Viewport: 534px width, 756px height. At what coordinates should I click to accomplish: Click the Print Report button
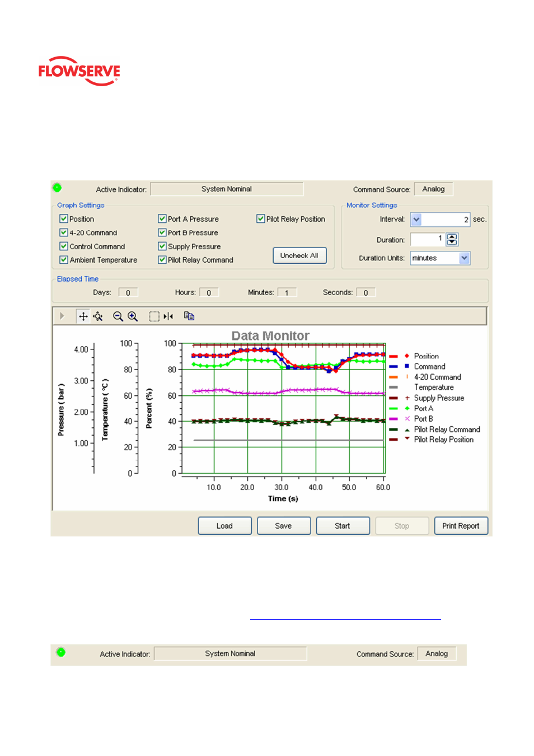pyautogui.click(x=461, y=526)
